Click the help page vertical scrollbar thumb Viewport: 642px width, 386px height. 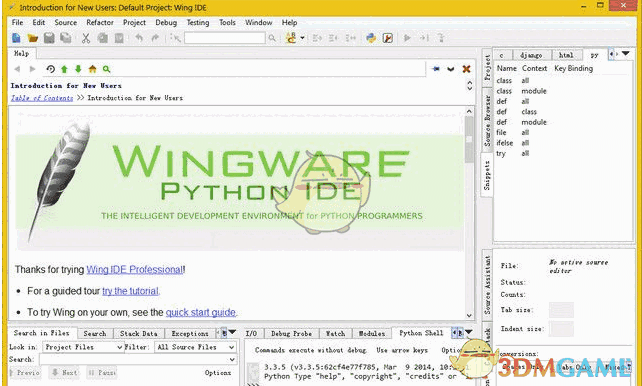469,139
